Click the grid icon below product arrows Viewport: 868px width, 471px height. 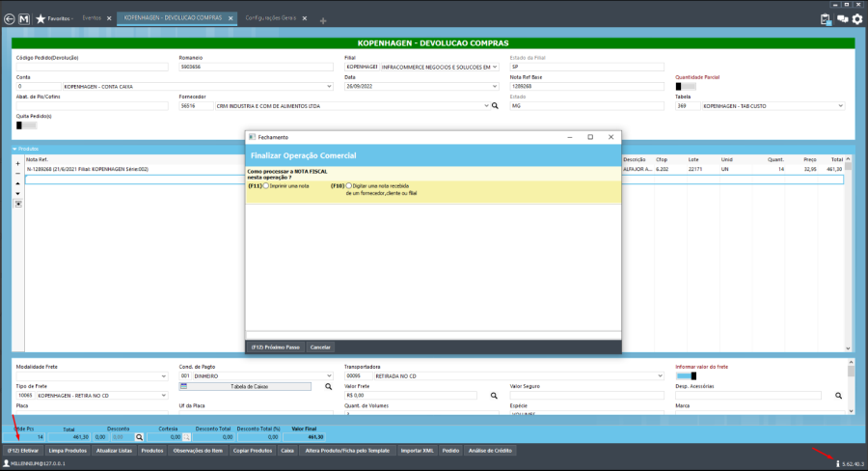pyautogui.click(x=17, y=204)
